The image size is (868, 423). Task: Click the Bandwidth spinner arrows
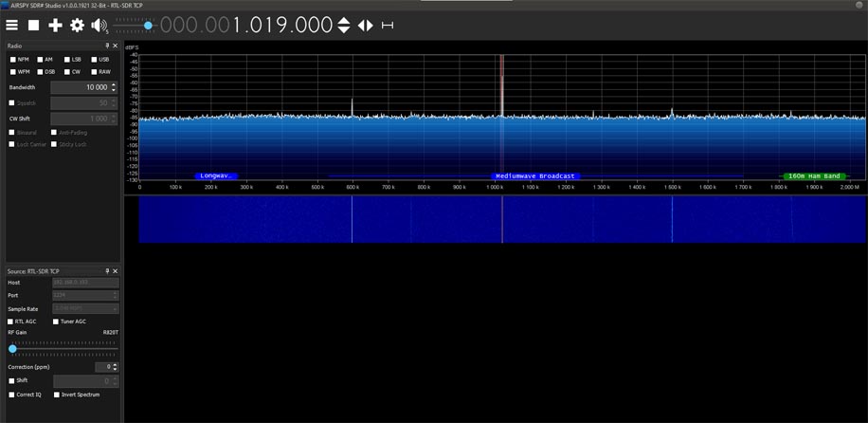pyautogui.click(x=114, y=87)
